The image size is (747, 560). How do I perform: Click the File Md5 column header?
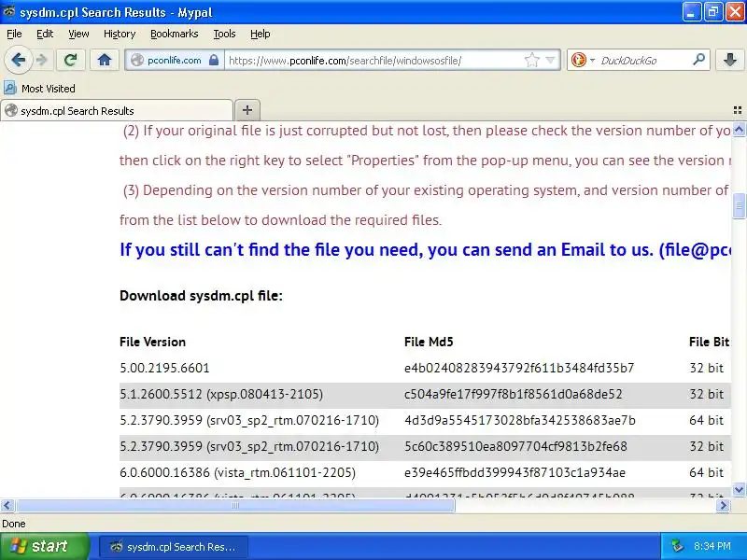coord(429,342)
